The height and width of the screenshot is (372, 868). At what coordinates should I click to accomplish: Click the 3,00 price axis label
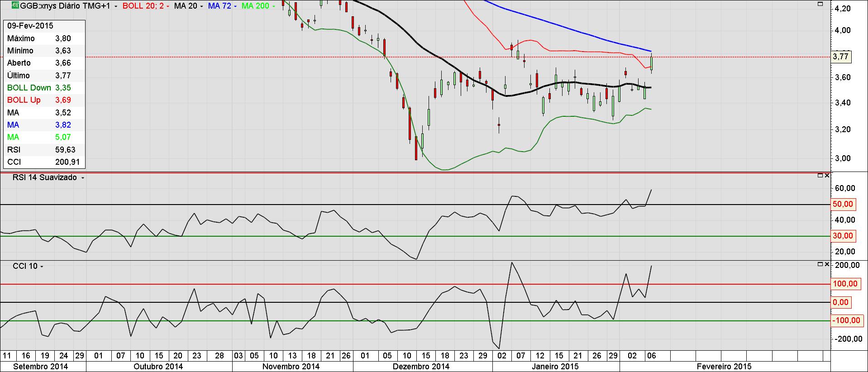click(842, 158)
